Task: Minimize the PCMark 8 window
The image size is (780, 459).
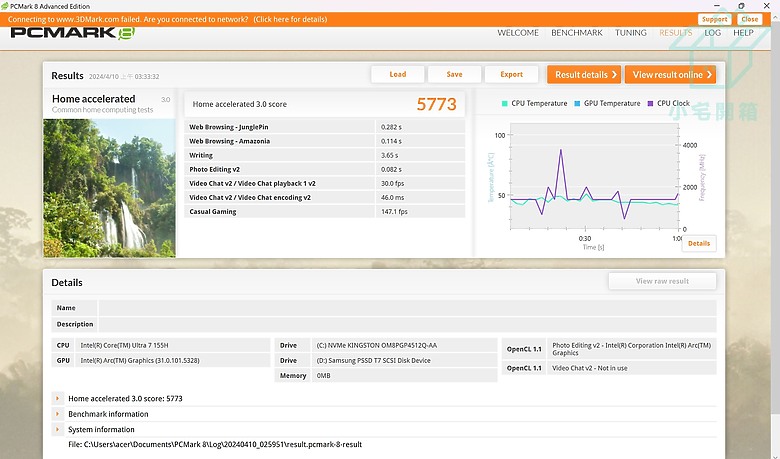Action: 717,6
